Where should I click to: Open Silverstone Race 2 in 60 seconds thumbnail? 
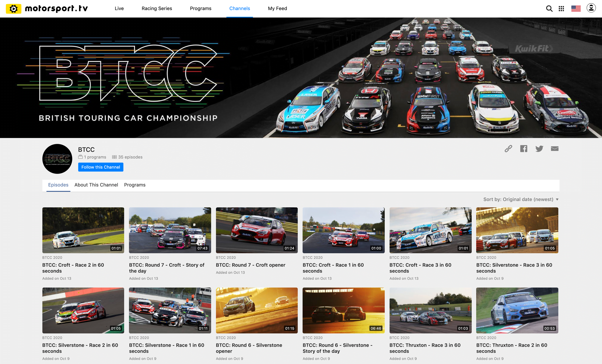coord(83,310)
